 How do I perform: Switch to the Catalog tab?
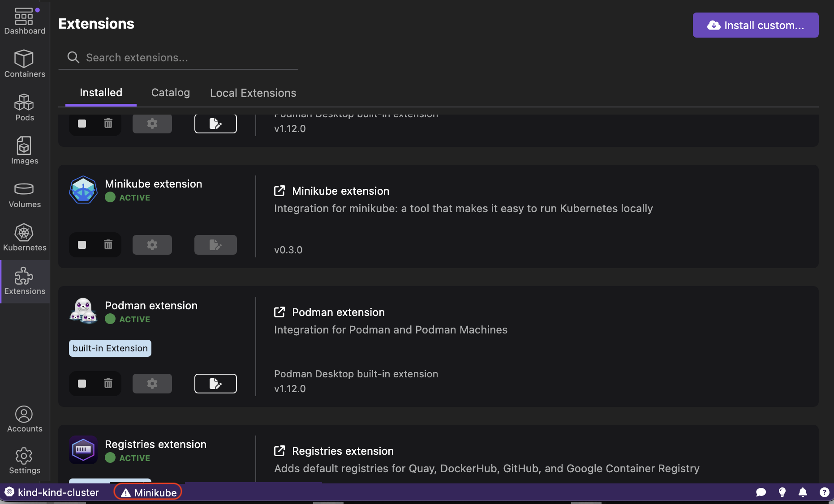(170, 93)
